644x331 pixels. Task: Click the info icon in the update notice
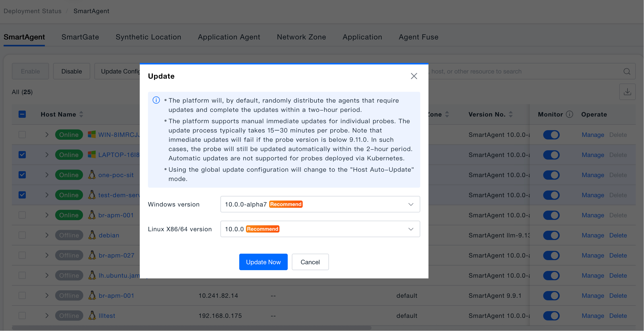[156, 100]
